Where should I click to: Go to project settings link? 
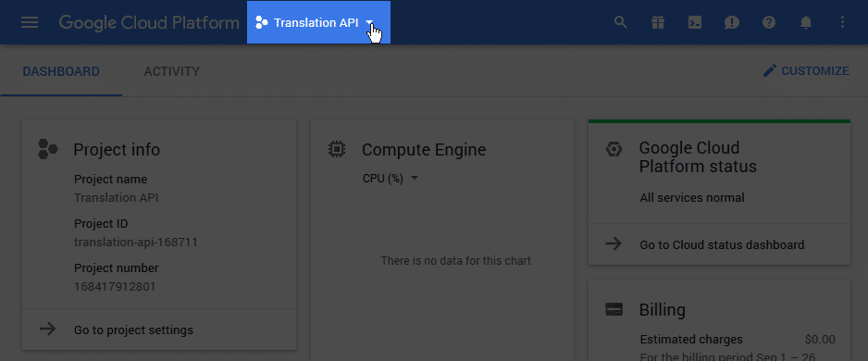click(x=133, y=330)
